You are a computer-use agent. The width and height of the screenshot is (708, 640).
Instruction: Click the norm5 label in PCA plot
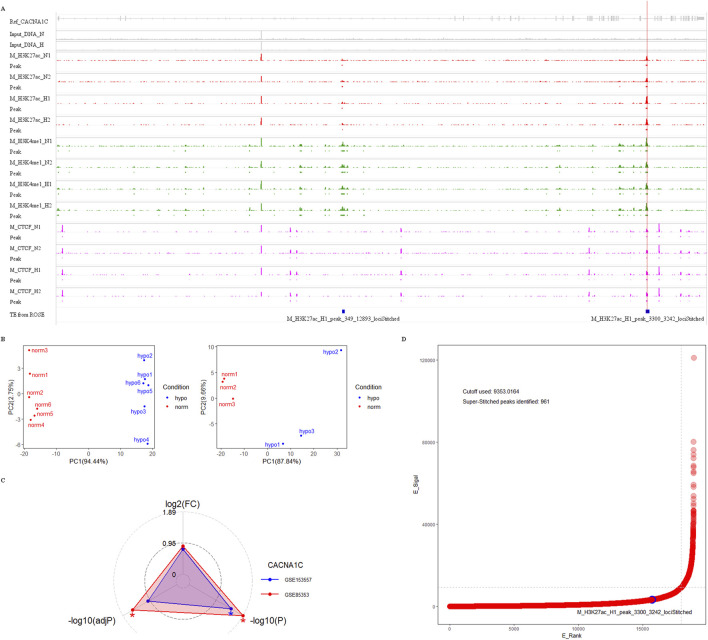[45, 414]
